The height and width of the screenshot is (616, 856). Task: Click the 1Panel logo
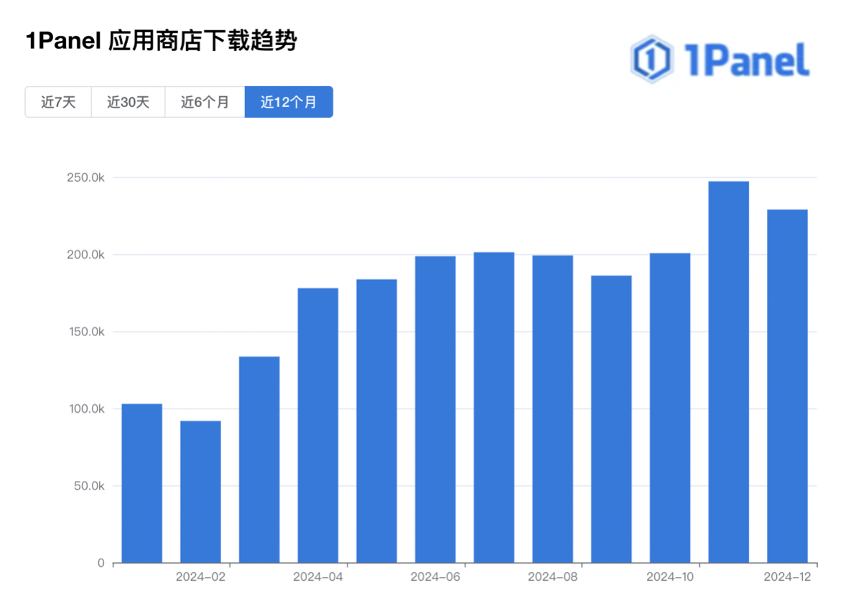coord(720,59)
